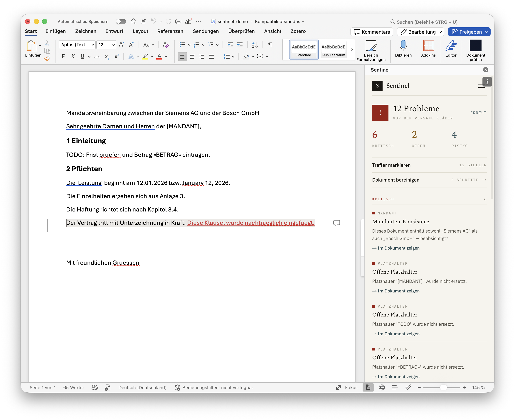Increase font size with the larger A
Screen dimensions: 515x420
pos(122,45)
